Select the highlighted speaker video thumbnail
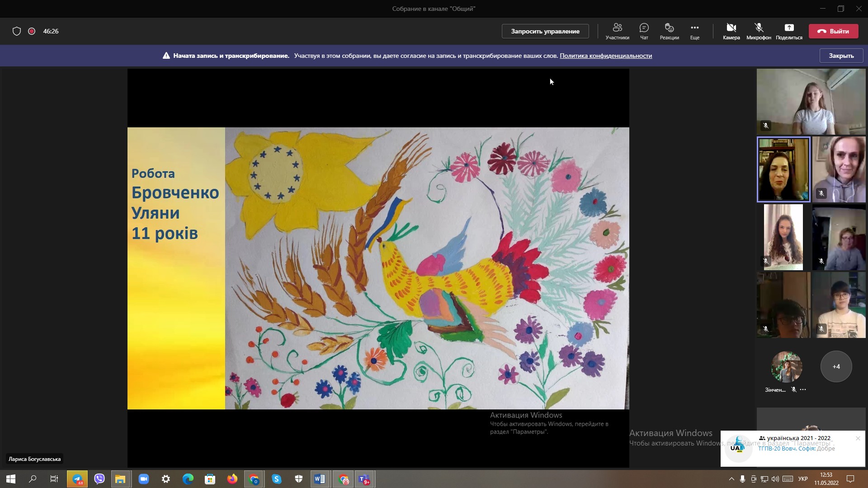 click(783, 169)
